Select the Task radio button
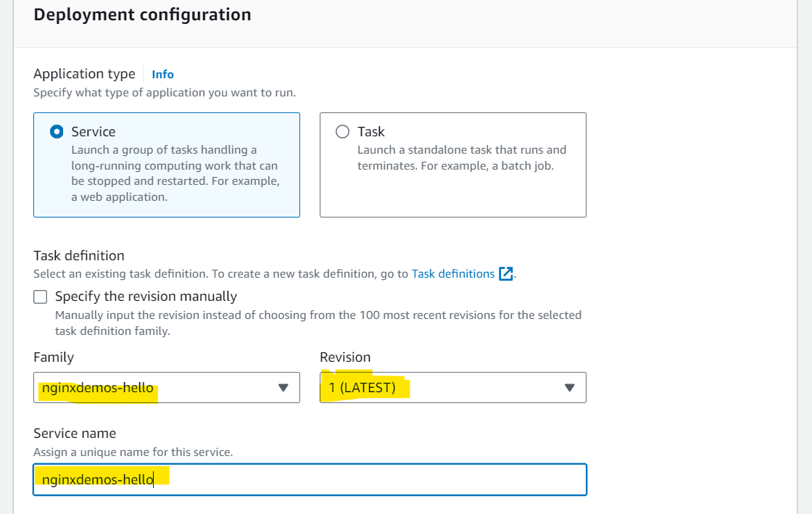This screenshot has height=514, width=812. click(x=342, y=131)
